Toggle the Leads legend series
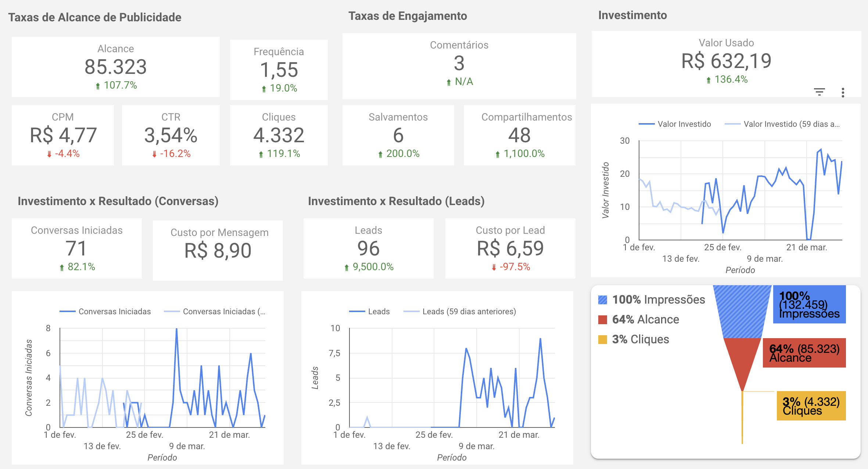Screen dimensions: 868x469 369,312
